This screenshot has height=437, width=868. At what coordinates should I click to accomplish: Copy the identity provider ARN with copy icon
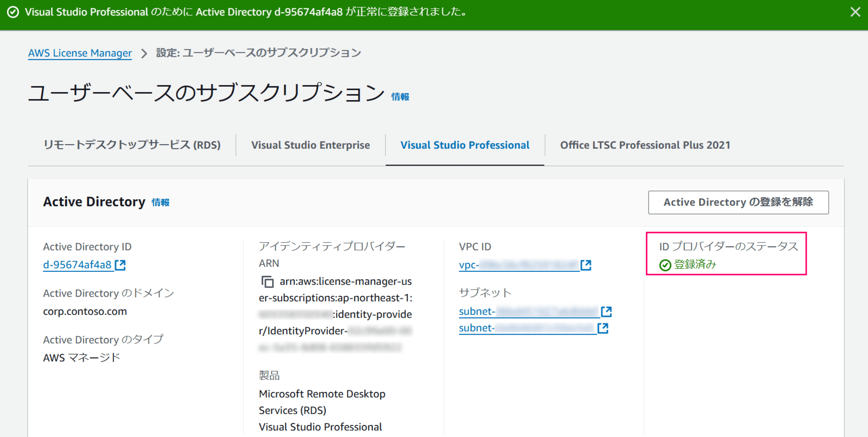(x=267, y=282)
